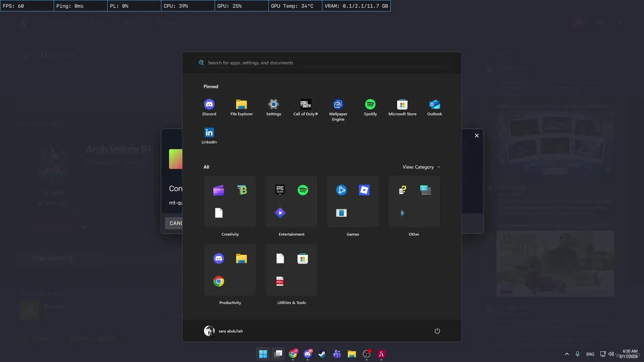Image resolution: width=644 pixels, height=362 pixels.
Task: Open Clipchamp icon in Creativity group
Action: click(x=219, y=190)
